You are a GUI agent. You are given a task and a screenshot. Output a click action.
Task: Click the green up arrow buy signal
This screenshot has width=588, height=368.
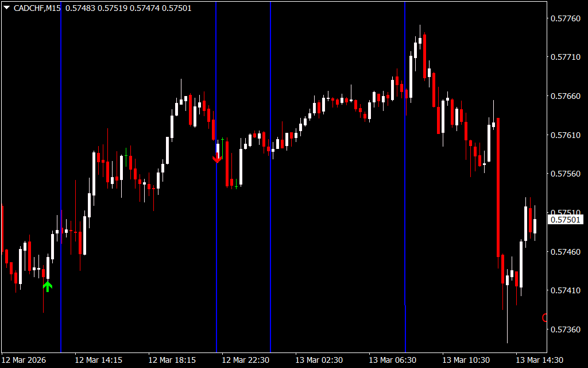point(48,286)
